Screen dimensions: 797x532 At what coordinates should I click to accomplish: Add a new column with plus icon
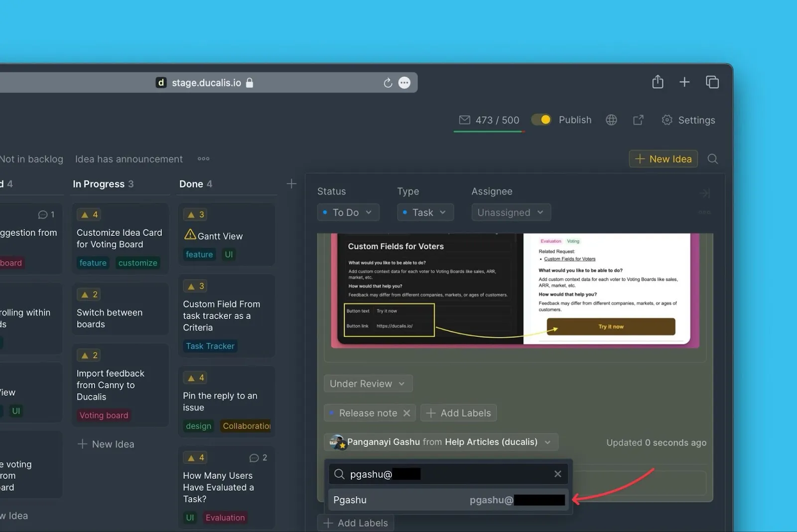291,184
